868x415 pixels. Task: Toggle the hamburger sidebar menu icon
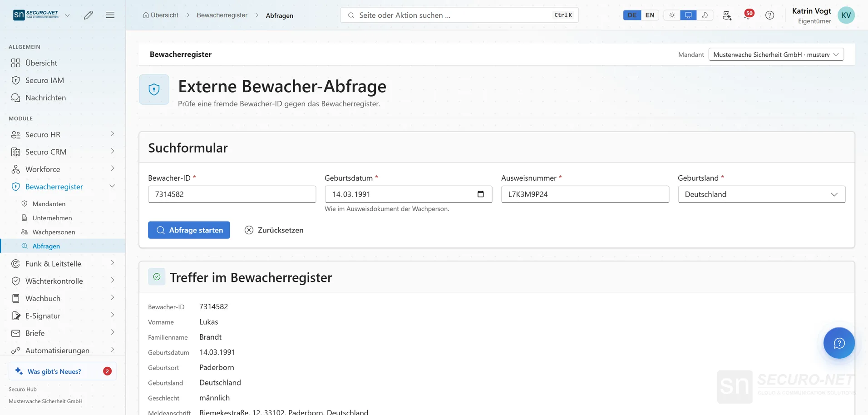(110, 15)
